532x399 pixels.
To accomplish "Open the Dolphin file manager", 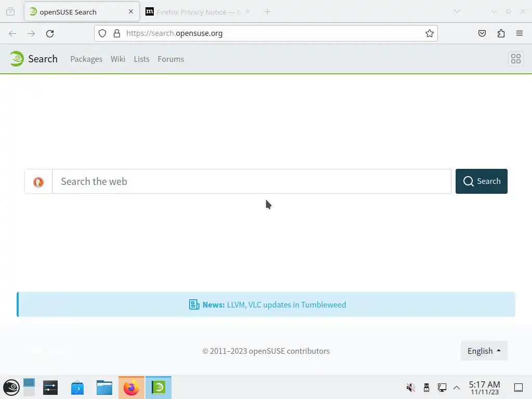I will pos(104,388).
